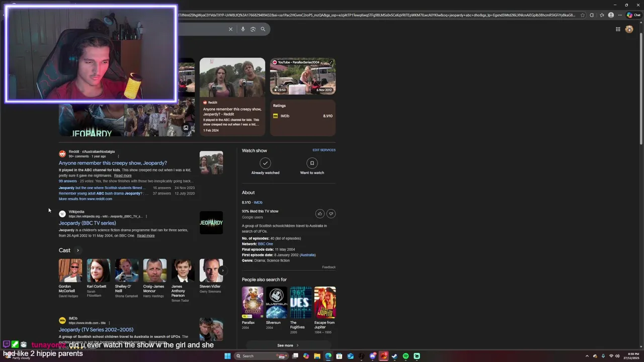Open Spotify from taskbar
This screenshot has width=644, height=362.
(x=406, y=356)
